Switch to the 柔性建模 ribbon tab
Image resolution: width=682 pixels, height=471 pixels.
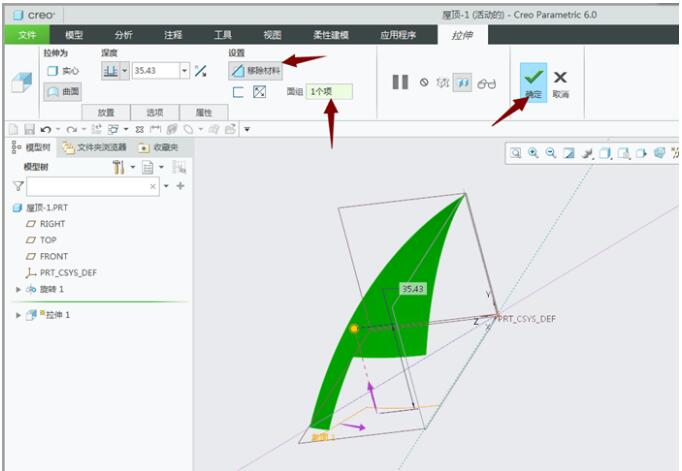coord(331,35)
